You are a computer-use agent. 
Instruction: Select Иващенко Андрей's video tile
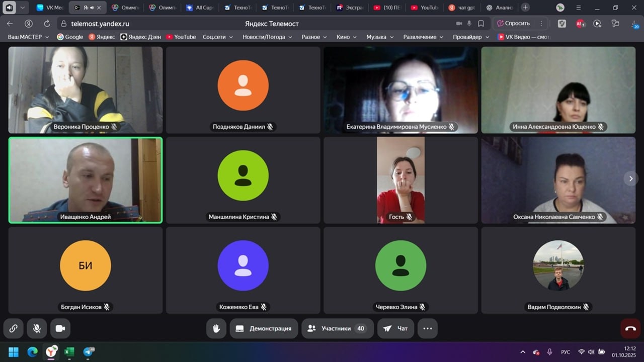(x=86, y=179)
